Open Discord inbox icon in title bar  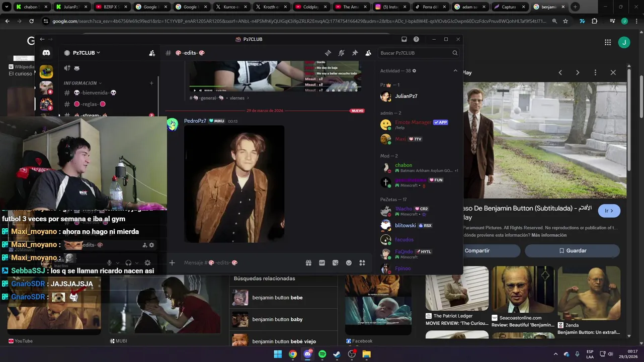(x=404, y=39)
